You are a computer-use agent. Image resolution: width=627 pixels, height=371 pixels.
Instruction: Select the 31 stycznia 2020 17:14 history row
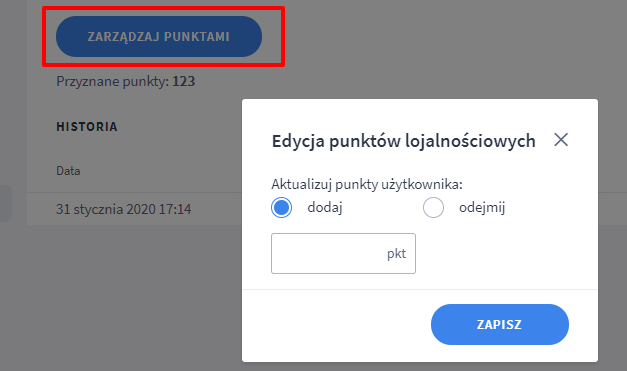[134, 209]
